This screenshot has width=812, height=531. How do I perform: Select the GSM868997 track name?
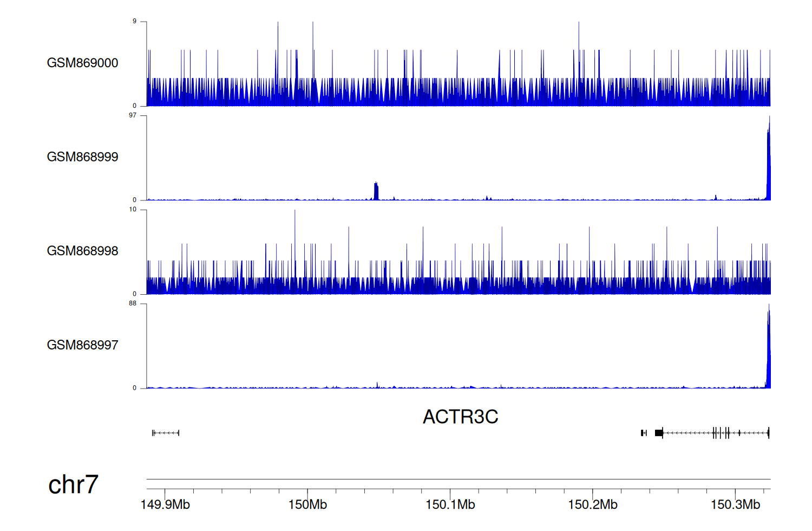pos(82,345)
